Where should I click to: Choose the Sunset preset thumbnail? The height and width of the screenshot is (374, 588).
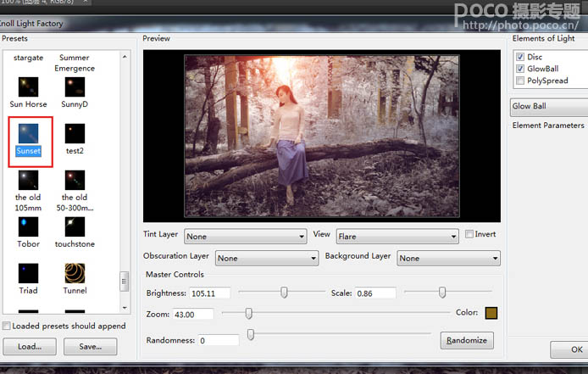click(28, 133)
